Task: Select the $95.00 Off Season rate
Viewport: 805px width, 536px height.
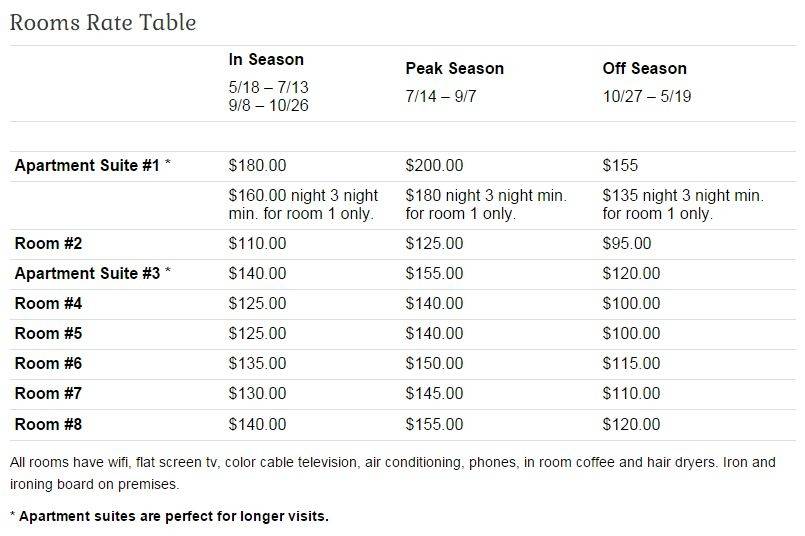Action: pos(627,243)
